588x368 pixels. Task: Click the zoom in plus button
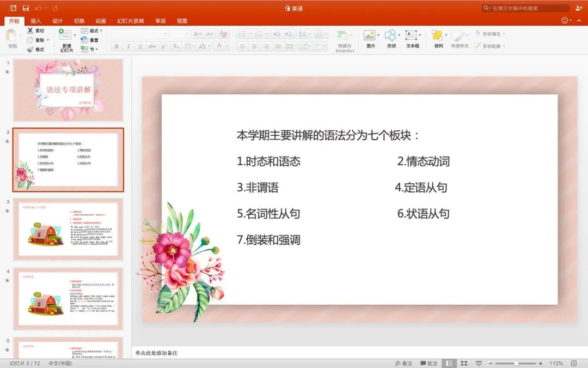coord(541,363)
